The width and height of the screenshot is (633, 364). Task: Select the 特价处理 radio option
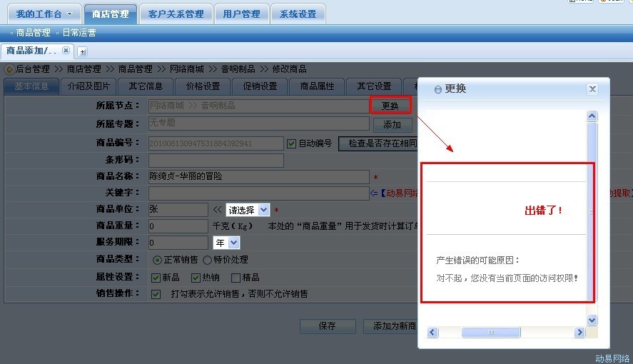pyautogui.click(x=208, y=261)
